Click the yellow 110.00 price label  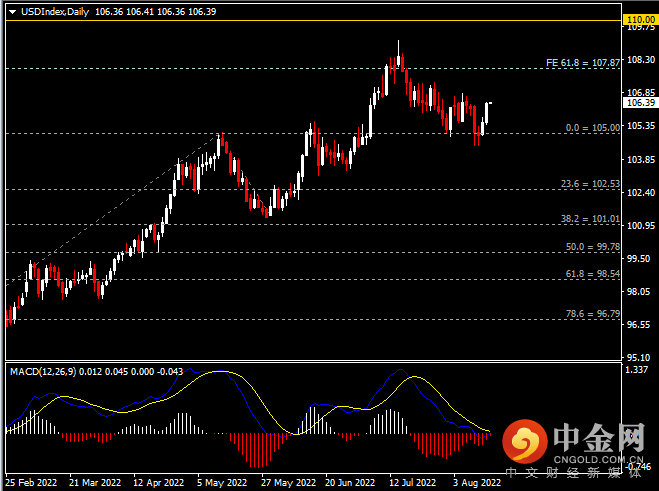click(x=641, y=19)
